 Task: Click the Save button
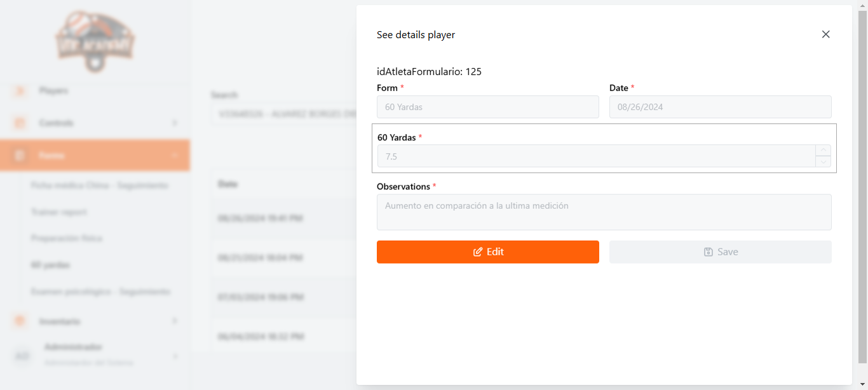click(x=721, y=252)
